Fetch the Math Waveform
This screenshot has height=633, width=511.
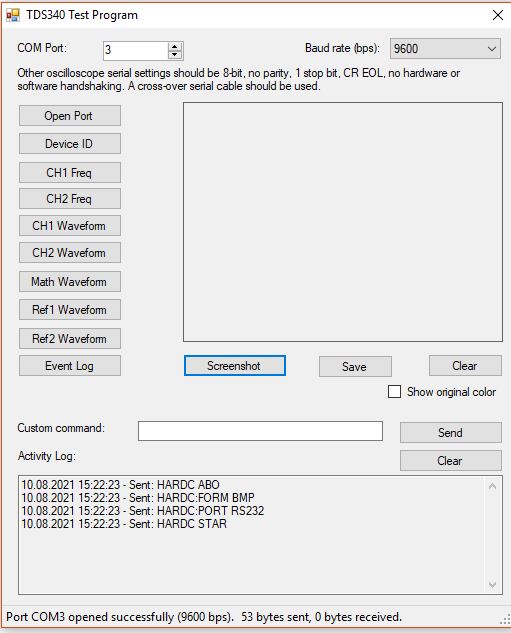coord(69,282)
